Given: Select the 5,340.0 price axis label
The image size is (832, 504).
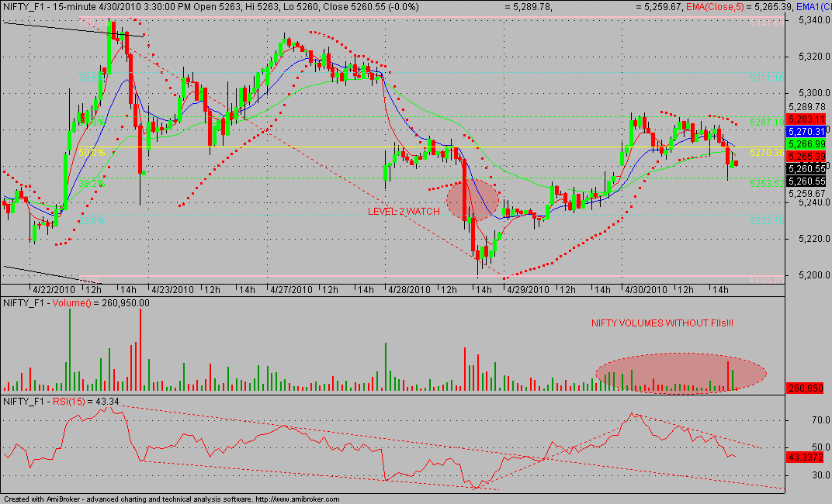Looking at the screenshot, I should click(x=813, y=20).
